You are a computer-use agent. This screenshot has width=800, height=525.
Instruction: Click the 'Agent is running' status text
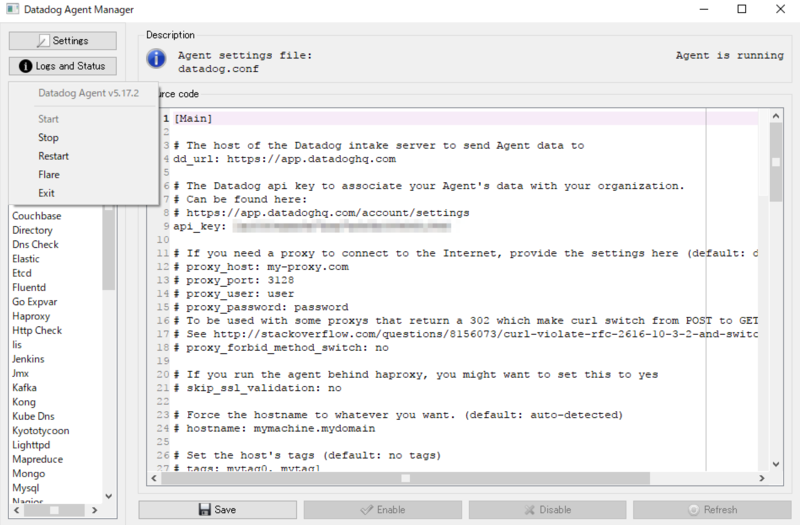(x=730, y=55)
